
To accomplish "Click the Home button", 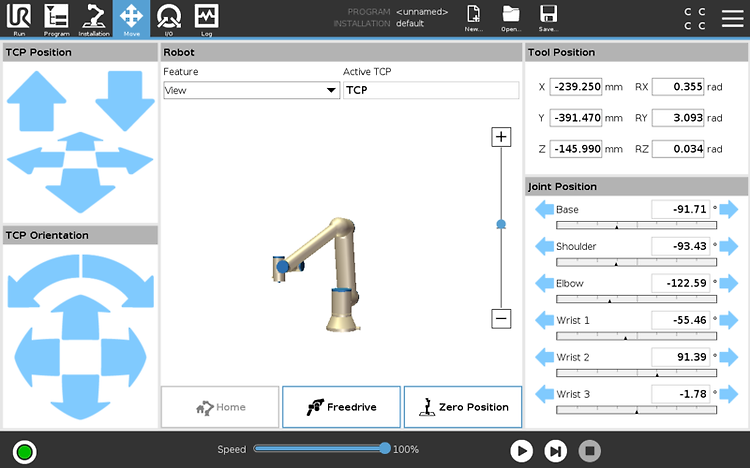I will 220,407.
